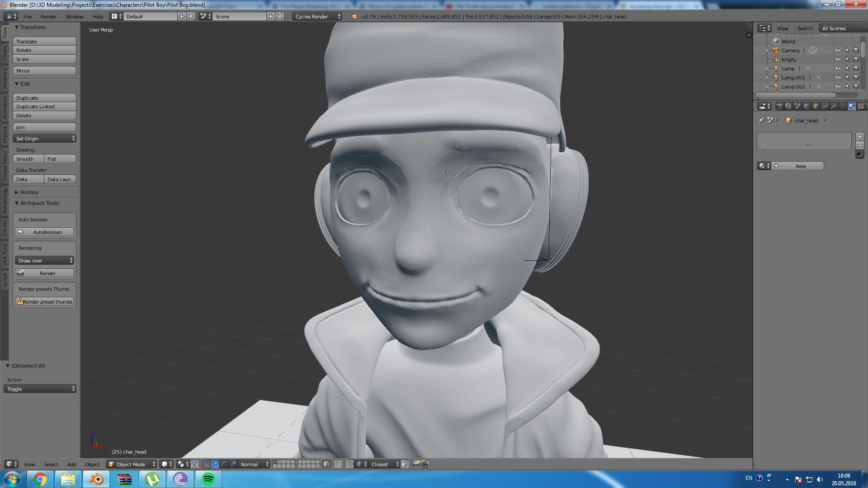Open the Render menu in top bar
This screenshot has height=488, width=868.
pyautogui.click(x=48, y=16)
